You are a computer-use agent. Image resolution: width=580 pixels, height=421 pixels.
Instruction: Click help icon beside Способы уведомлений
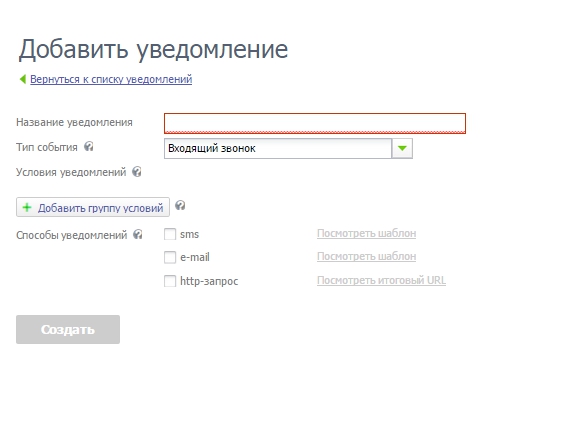tap(138, 234)
